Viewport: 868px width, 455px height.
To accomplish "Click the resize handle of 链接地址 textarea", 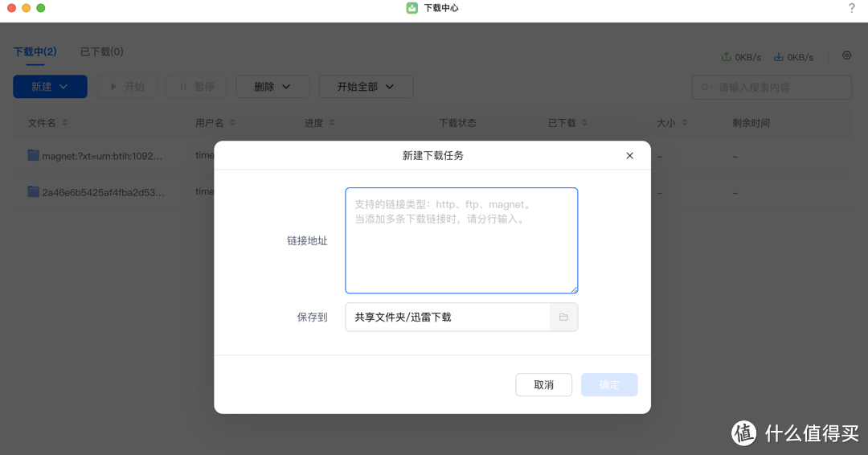I will (x=574, y=289).
